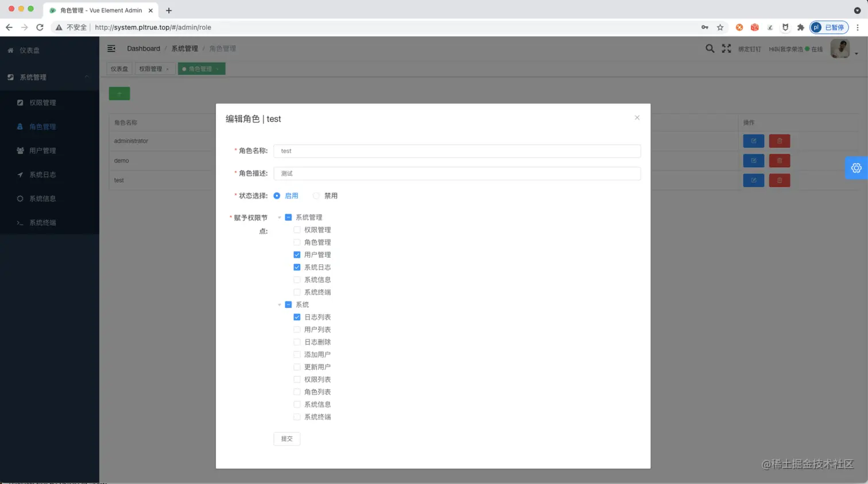Collapse the 系统管理 permission tree node
Image resolution: width=868 pixels, height=484 pixels.
pos(280,217)
